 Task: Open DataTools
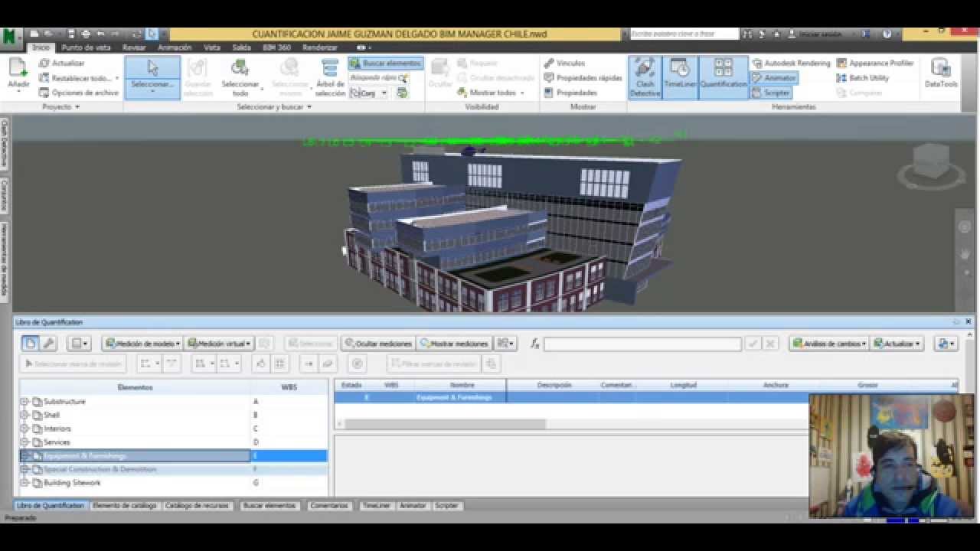pyautogui.click(x=941, y=73)
